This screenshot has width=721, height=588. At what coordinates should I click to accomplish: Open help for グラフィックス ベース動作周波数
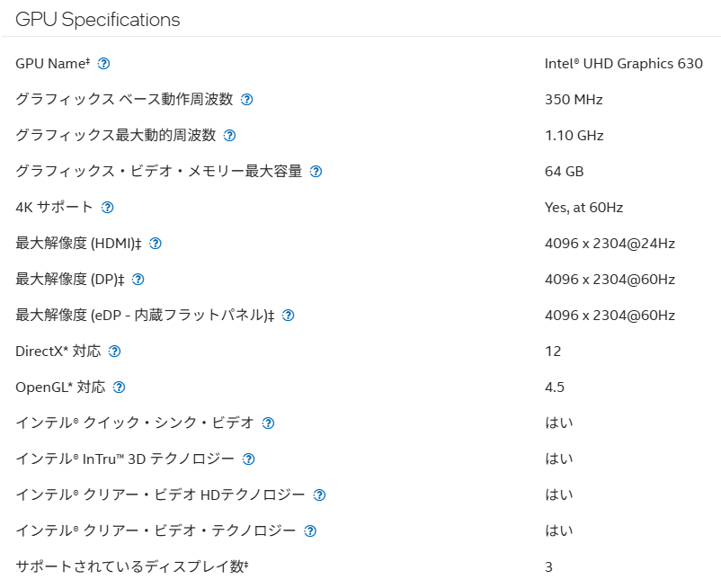tap(247, 99)
